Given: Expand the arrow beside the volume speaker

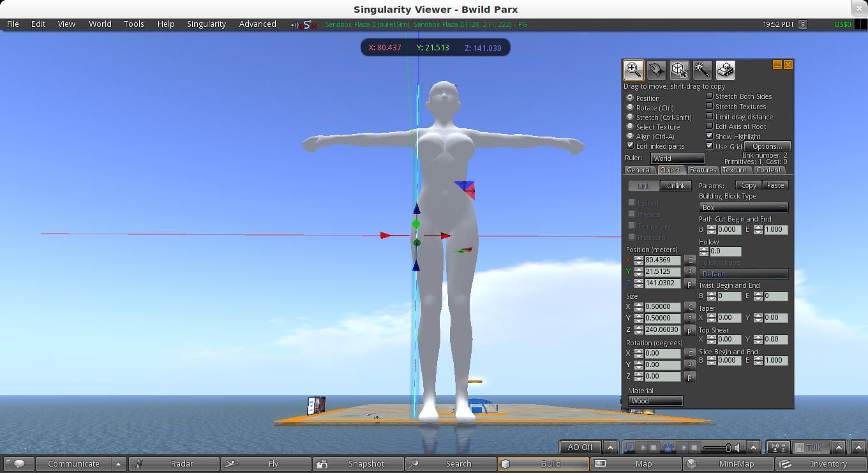Looking at the screenshot, I should point(754,447).
